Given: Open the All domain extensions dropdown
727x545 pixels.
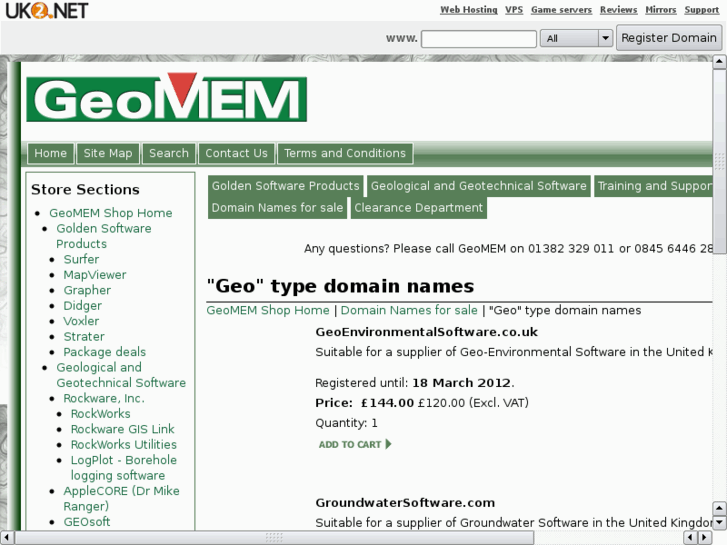Looking at the screenshot, I should [576, 38].
